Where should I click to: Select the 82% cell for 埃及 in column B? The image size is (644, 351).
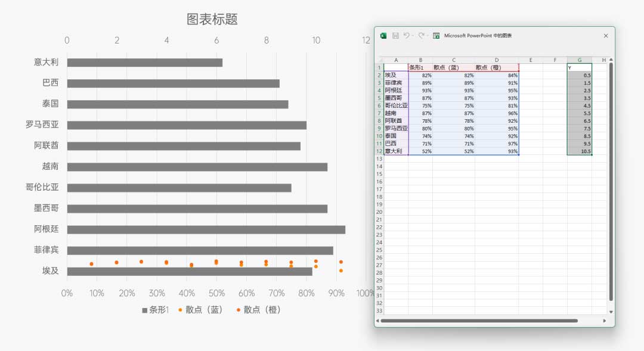tap(421, 76)
